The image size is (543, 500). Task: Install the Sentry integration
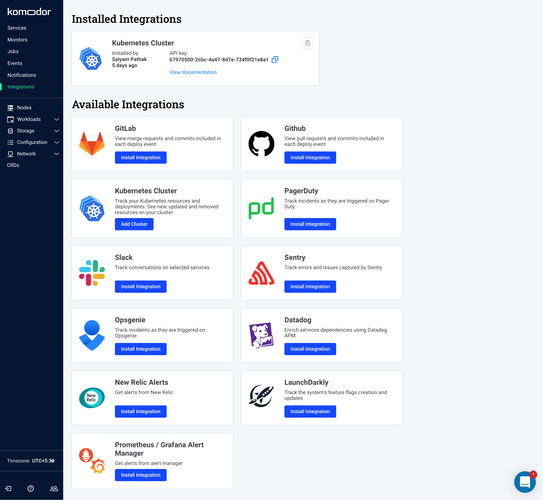(310, 287)
